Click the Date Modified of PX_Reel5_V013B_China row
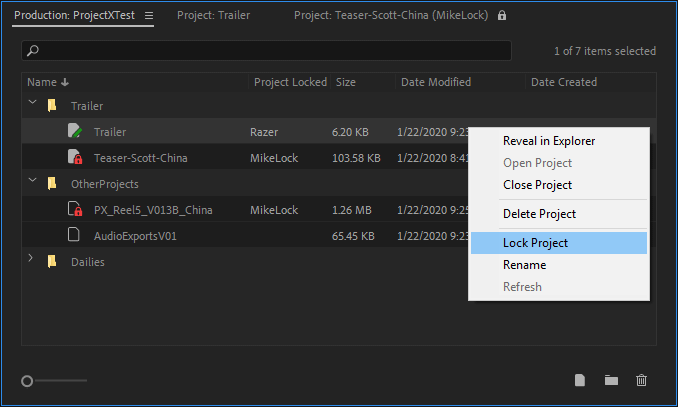 (x=433, y=210)
